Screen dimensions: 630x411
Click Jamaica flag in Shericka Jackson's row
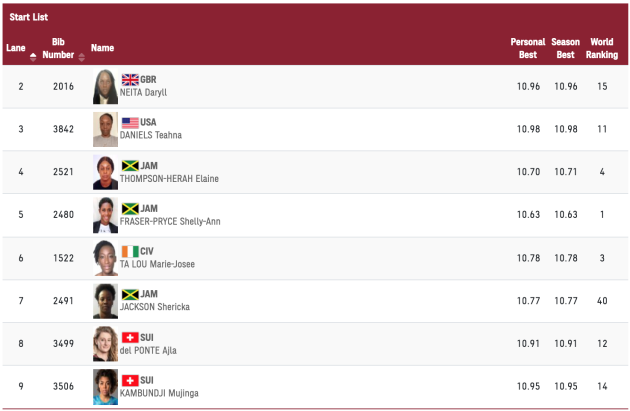(x=130, y=294)
